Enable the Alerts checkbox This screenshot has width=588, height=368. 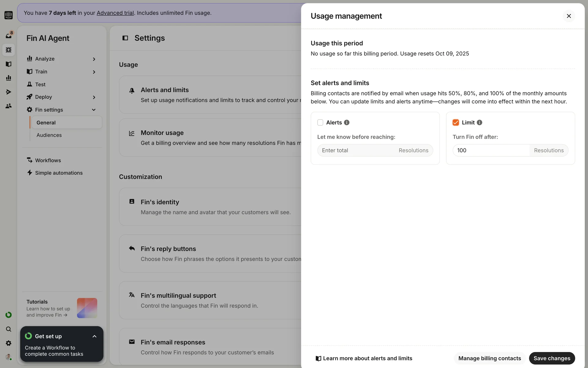(320, 122)
